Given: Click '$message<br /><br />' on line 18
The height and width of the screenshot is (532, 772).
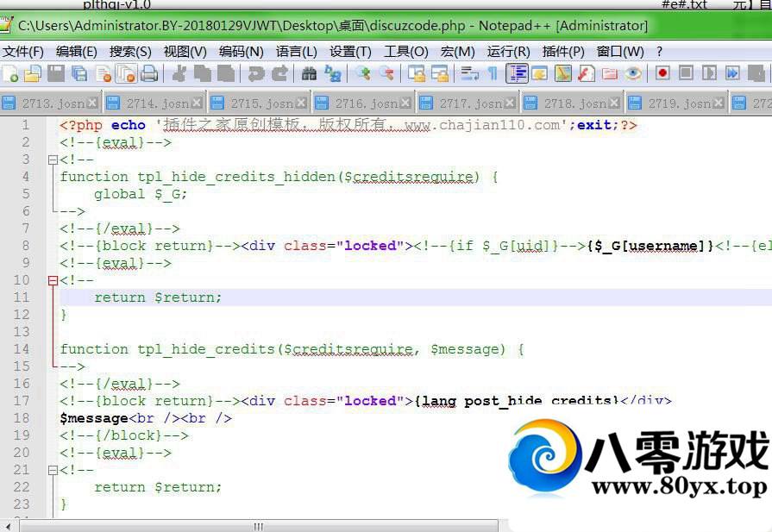Looking at the screenshot, I should click(146, 418).
